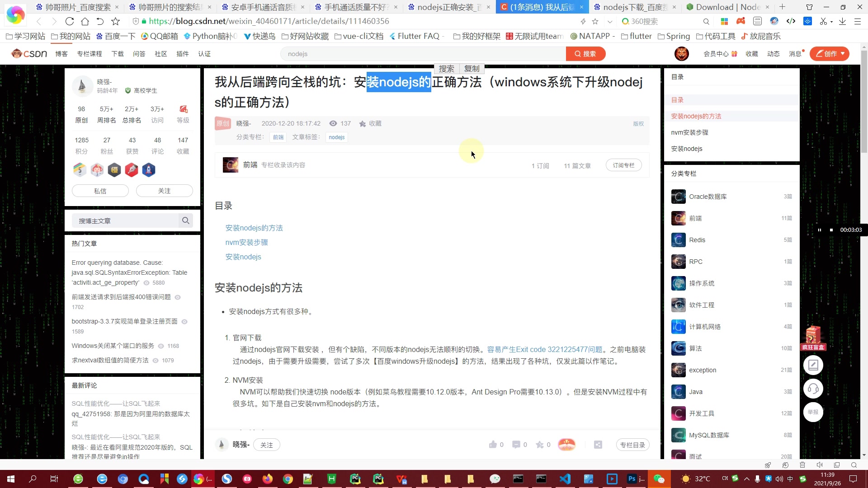Screen dimensions: 868x488
Task: Select the 专栏目录 tab item
Action: pos(631,445)
